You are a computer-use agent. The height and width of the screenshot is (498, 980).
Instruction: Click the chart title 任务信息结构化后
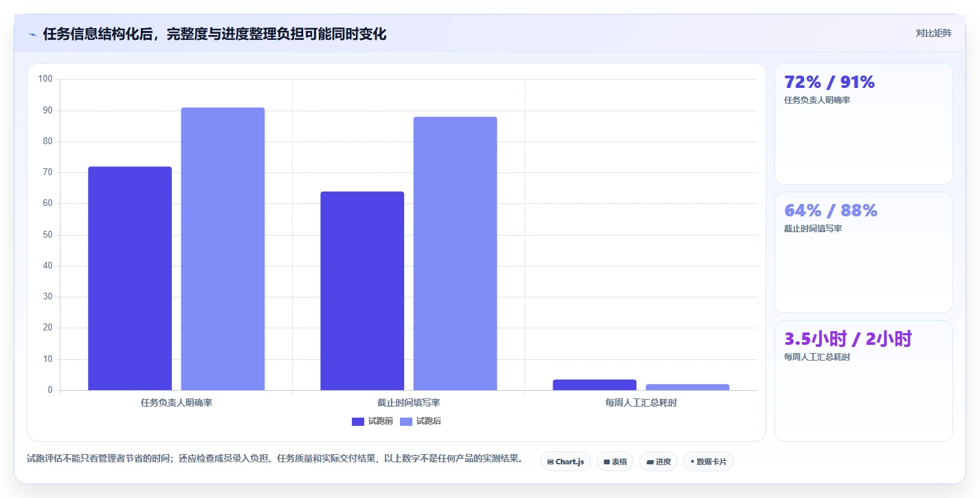(214, 34)
